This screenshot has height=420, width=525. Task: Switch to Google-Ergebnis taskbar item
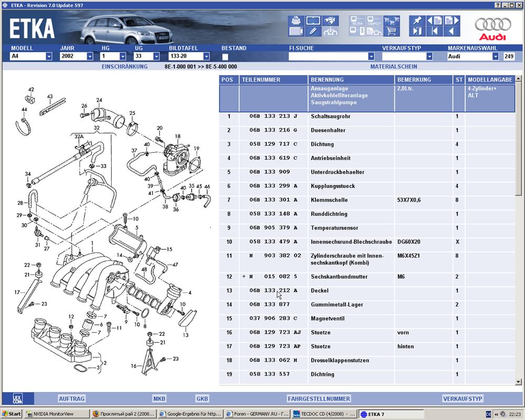coord(191,414)
